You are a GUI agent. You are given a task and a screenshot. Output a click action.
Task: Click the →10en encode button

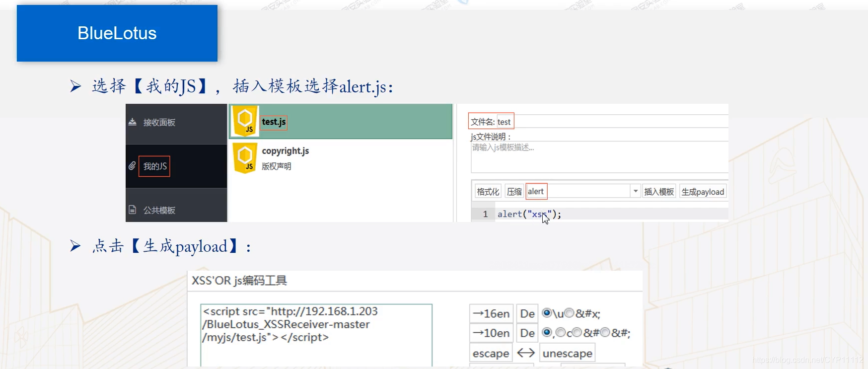491,333
